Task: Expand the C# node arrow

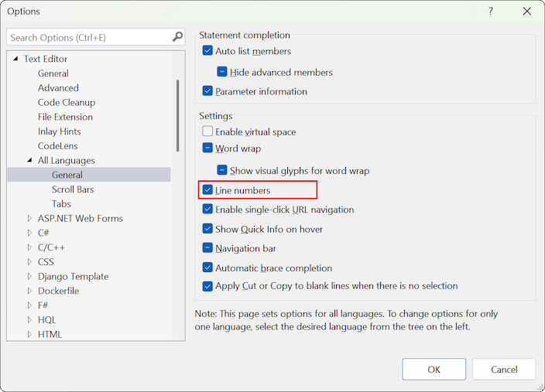Action: point(30,233)
